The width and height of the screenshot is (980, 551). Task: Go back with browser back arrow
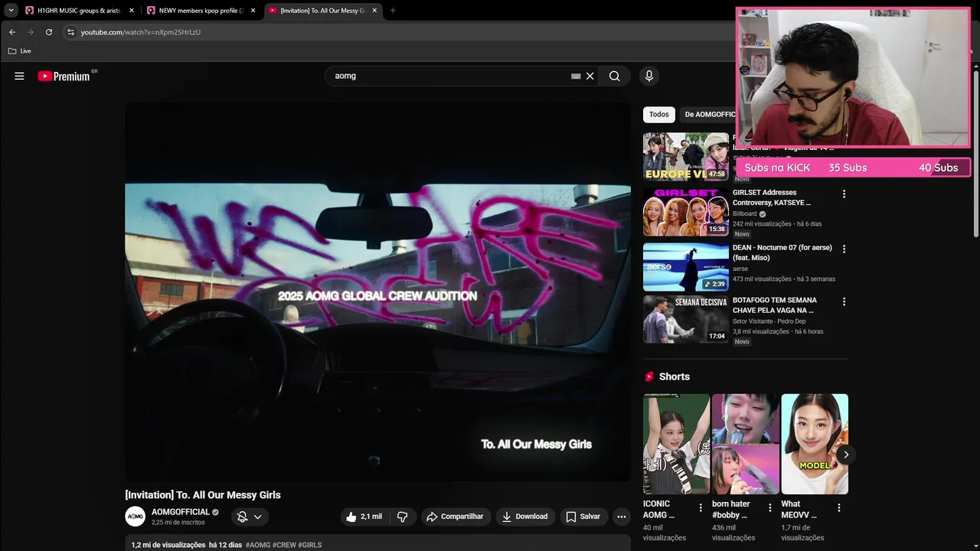pyautogui.click(x=12, y=32)
